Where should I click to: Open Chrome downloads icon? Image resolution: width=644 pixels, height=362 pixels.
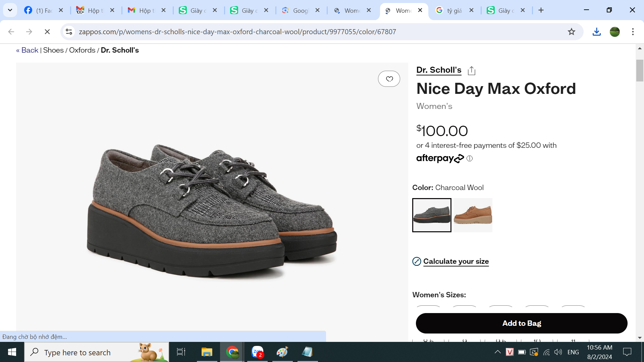pyautogui.click(x=597, y=32)
